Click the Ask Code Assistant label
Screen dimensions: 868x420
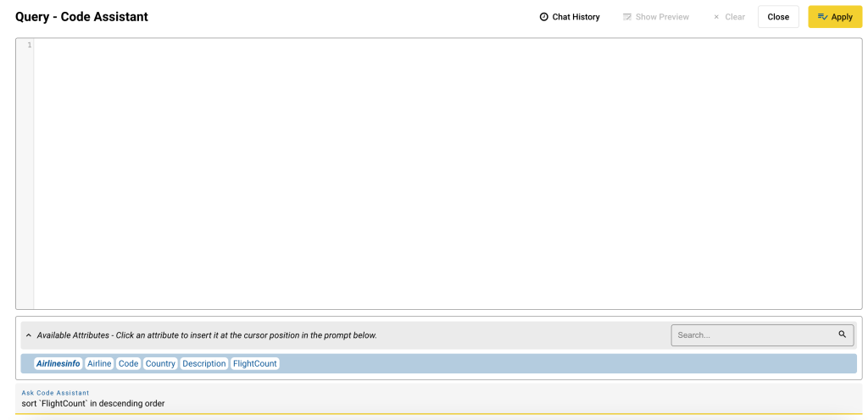[55, 393]
